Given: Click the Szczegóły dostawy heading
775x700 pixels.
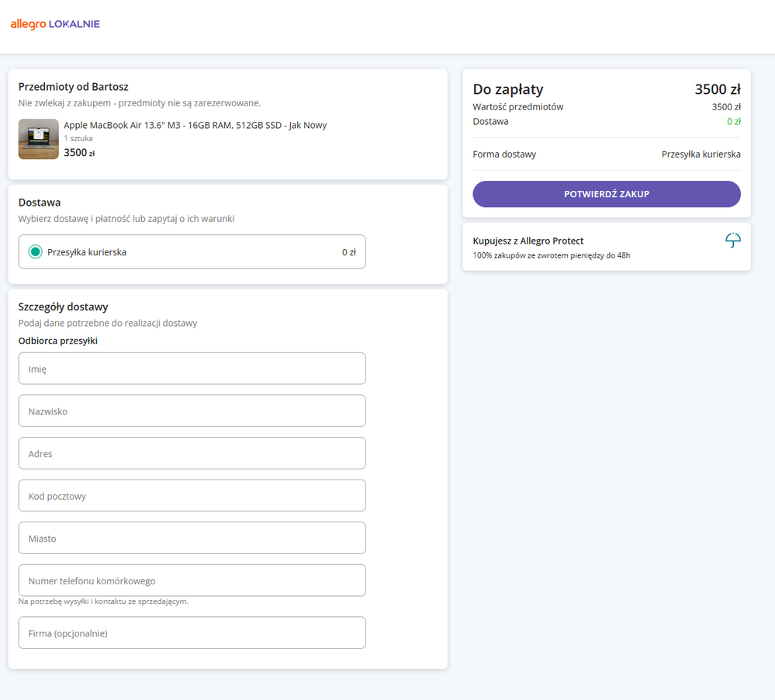Looking at the screenshot, I should tap(64, 307).
